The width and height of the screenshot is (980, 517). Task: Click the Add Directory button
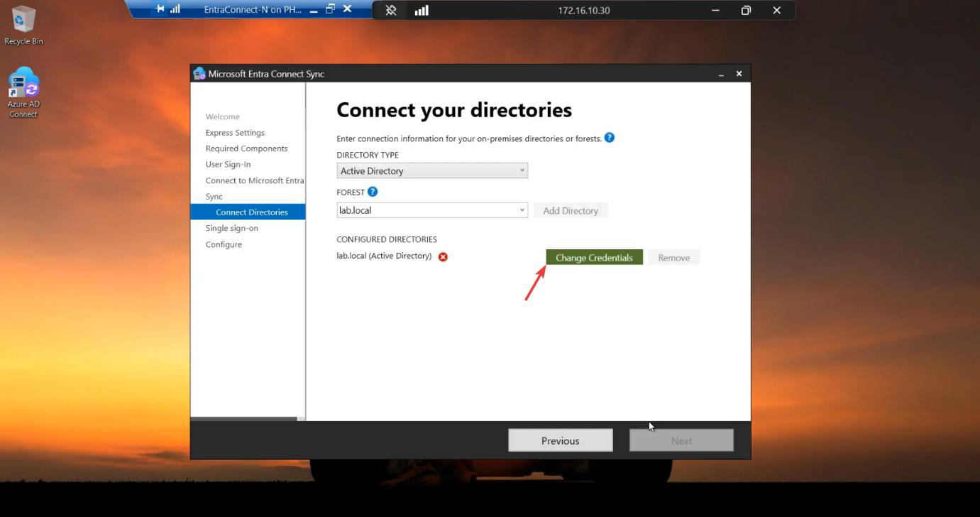[x=571, y=211]
